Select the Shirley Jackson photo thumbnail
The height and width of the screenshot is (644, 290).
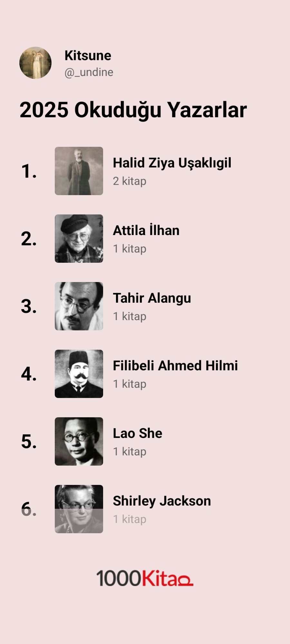[x=79, y=509]
